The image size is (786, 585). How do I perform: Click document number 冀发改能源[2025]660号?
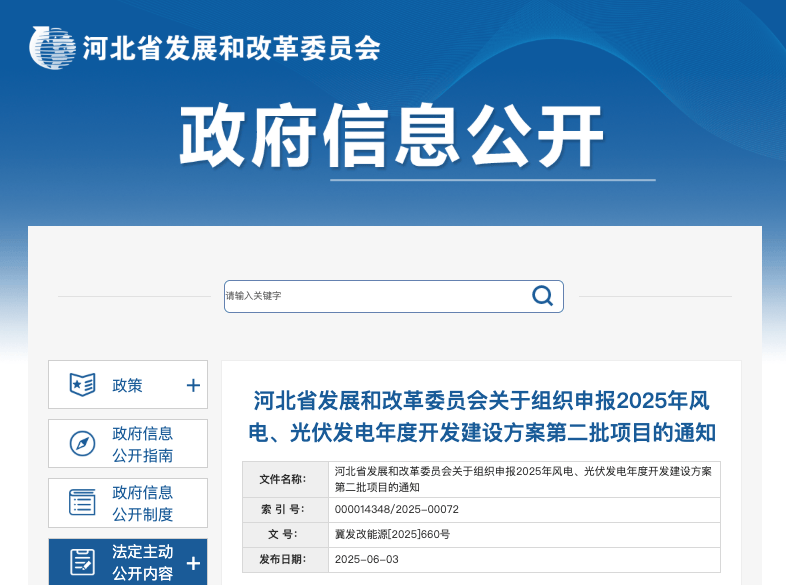click(392, 534)
